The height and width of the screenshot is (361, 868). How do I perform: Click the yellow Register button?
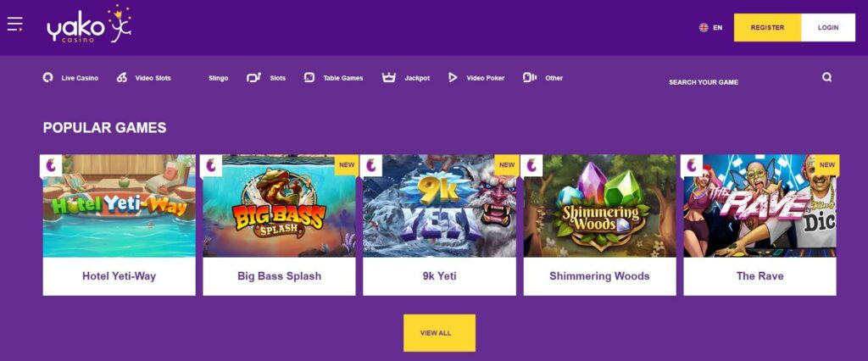[x=767, y=28]
